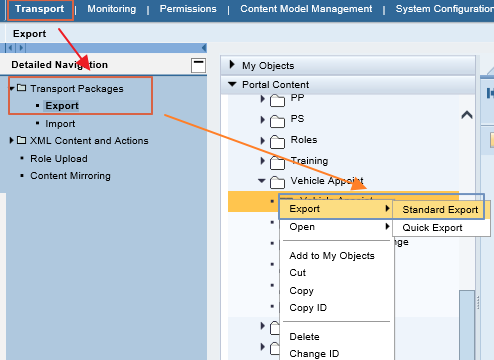Expand XML Content and Actions folder
The image size is (494, 360).
[12, 140]
